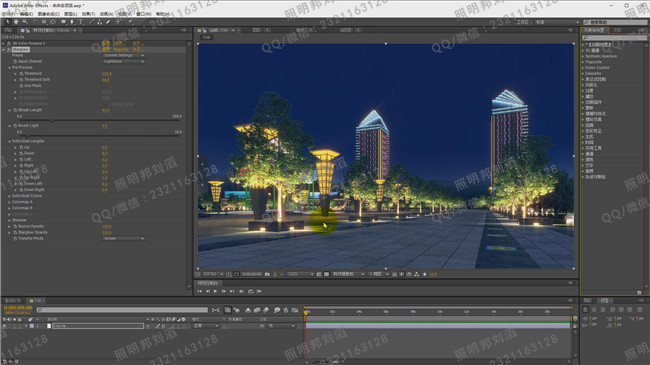Click the timeline current time indicator
Image resolution: width=650 pixels, height=365 pixels.
pyautogui.click(x=306, y=313)
